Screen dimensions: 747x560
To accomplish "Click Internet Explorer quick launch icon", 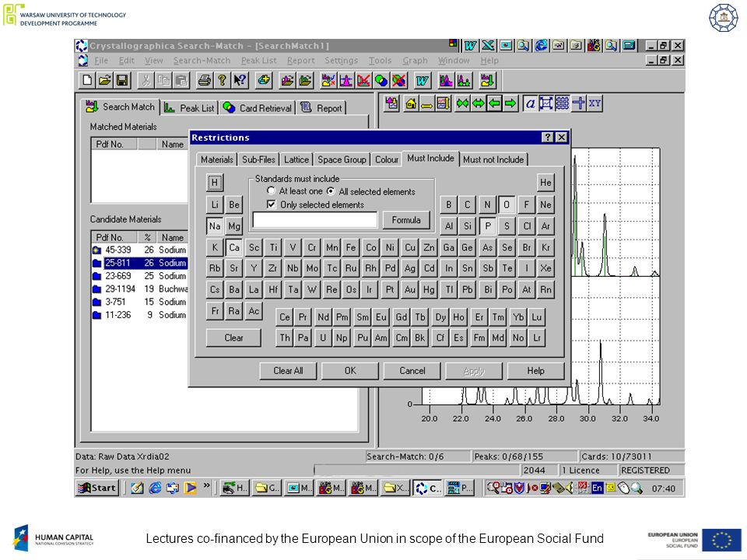I will (x=156, y=488).
